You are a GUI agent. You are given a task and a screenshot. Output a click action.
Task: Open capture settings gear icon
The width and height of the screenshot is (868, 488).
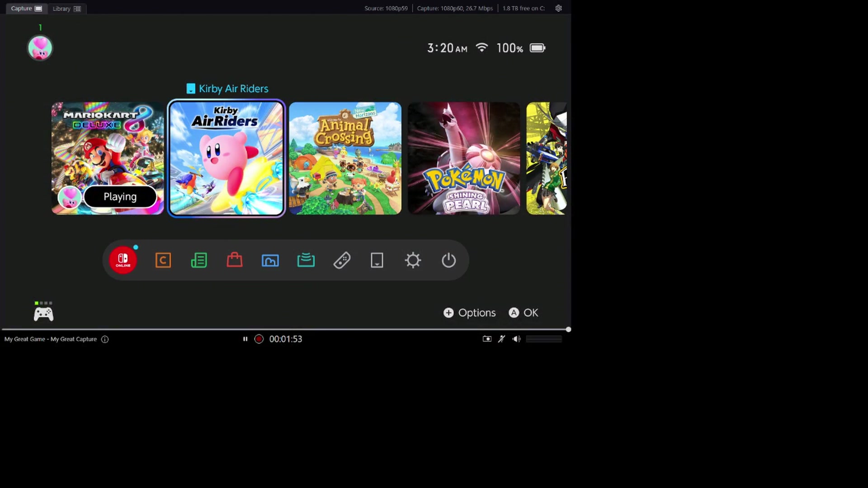pos(558,8)
